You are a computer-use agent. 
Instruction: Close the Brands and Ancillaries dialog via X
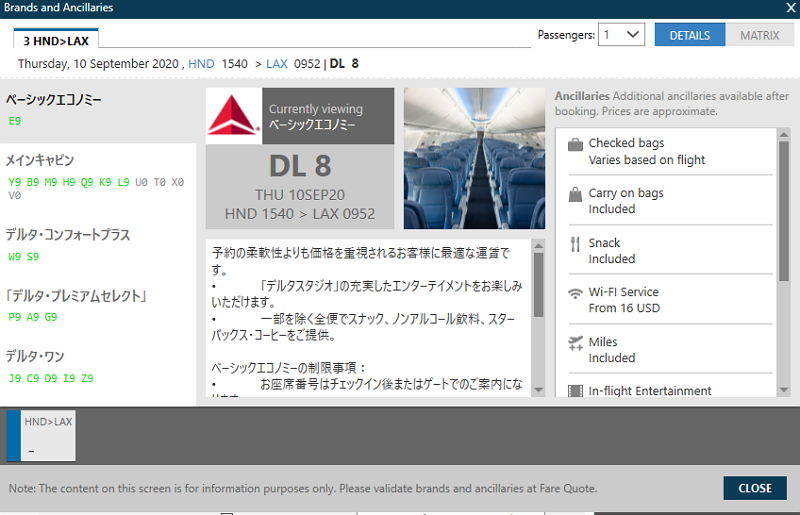(x=790, y=8)
